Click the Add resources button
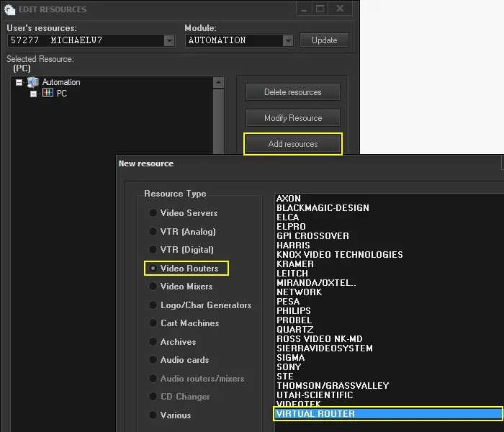The image size is (504, 432). coord(292,144)
